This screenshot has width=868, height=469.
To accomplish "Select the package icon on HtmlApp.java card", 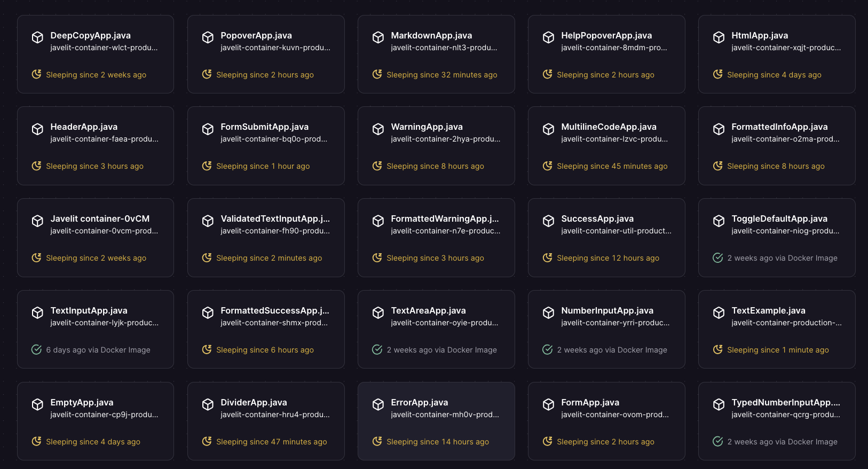I will pos(718,36).
